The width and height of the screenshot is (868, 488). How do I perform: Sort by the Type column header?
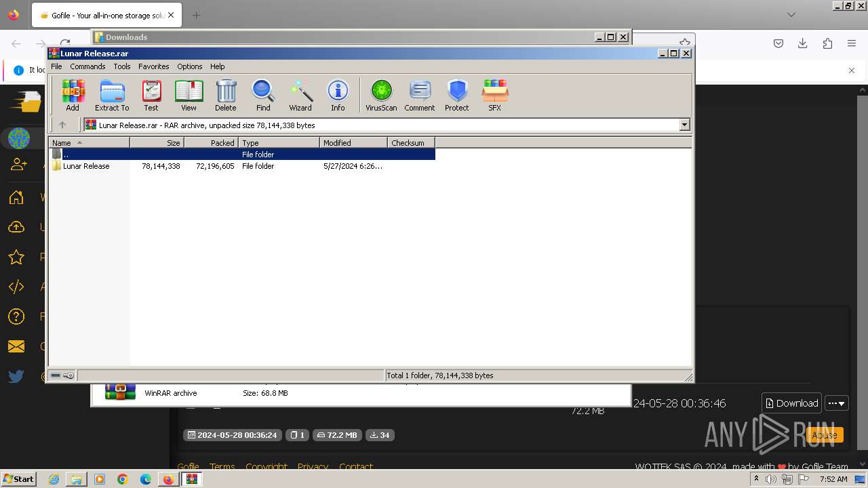[x=279, y=143]
